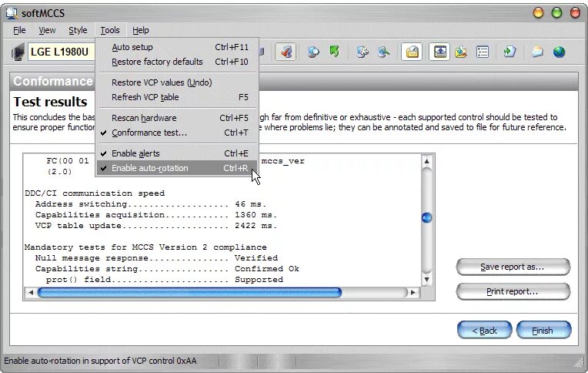Select Refresh VCP table menu item
588x373 pixels.
(x=177, y=97)
